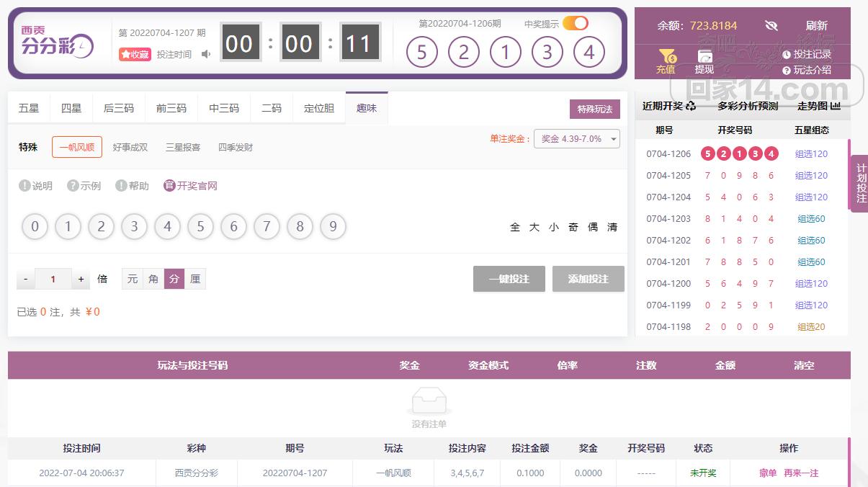This screenshot has height=487, width=868.
Task: Click 奇 quick-select odd numbers
Action: tap(573, 227)
